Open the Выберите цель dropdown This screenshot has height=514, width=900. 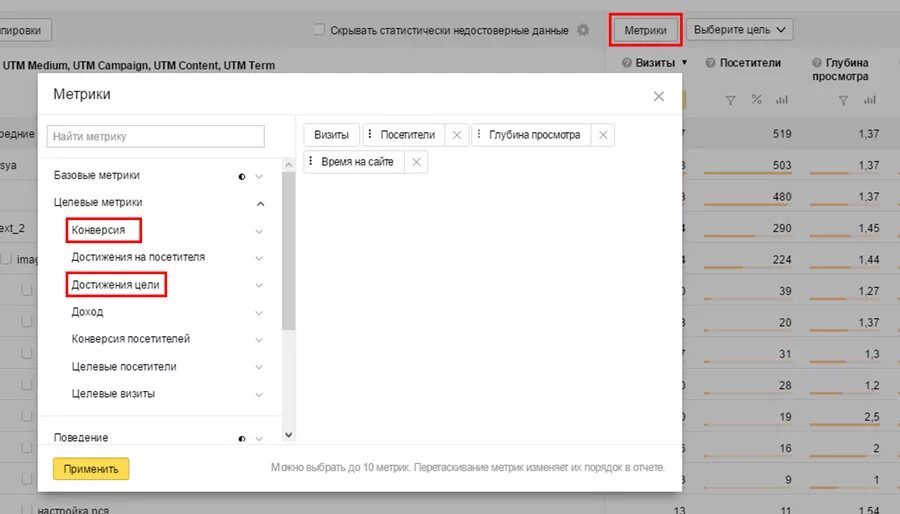(x=739, y=30)
